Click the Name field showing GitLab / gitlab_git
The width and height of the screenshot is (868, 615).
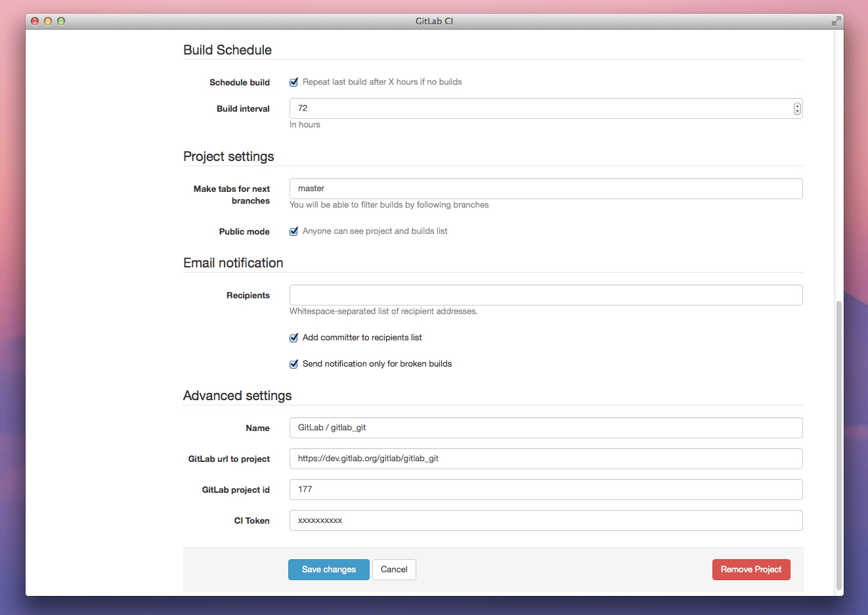point(545,428)
